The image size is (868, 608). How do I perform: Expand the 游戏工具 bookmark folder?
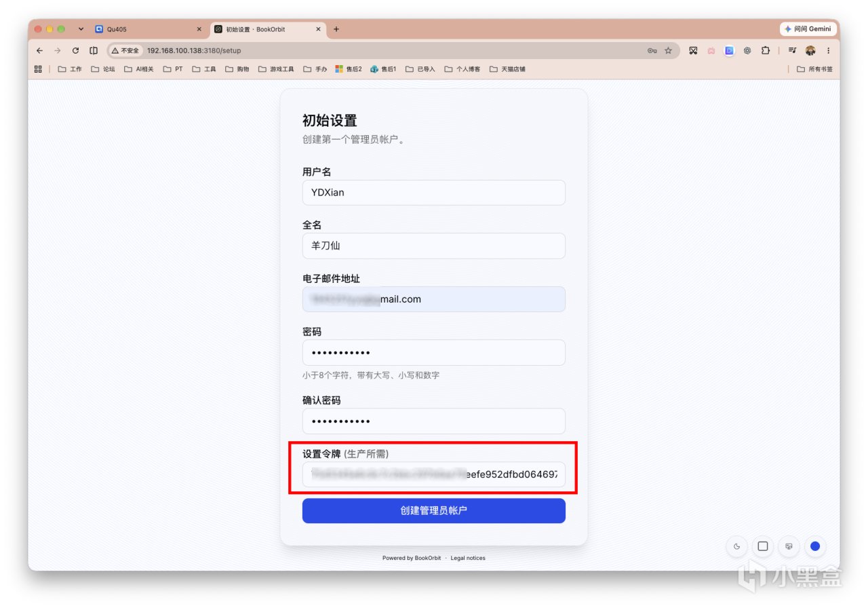[x=276, y=69]
